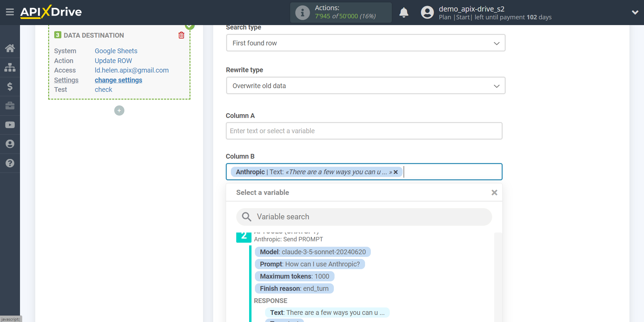The image size is (644, 322).
Task: Click the Column A input field
Action: coord(364,131)
